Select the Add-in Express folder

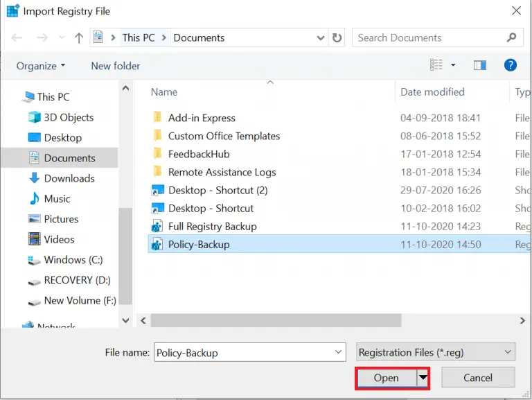202,118
